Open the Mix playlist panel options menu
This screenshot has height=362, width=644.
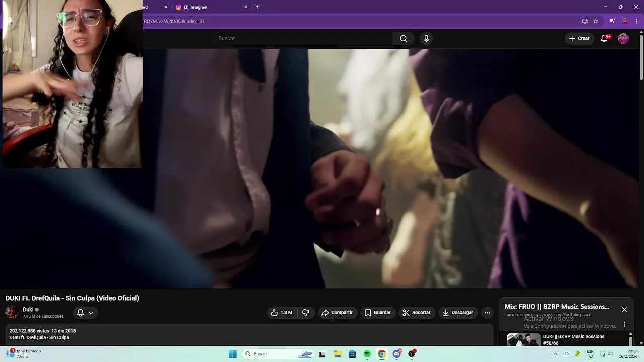click(624, 324)
